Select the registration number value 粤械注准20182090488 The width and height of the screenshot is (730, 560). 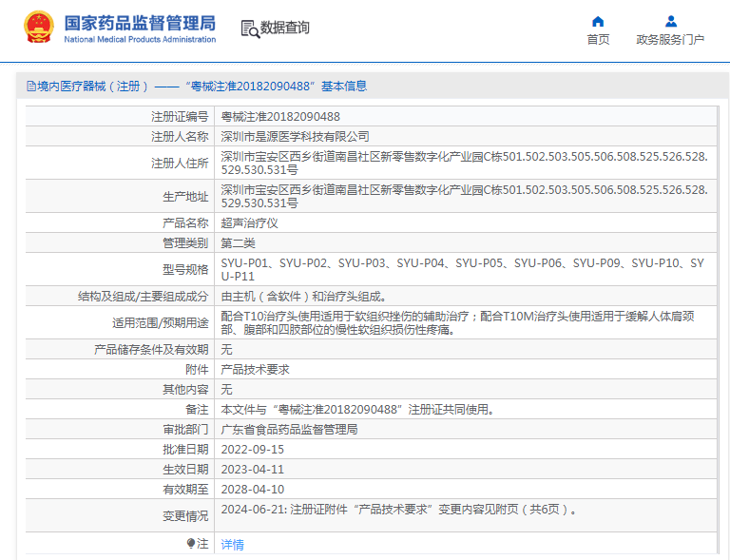click(x=280, y=117)
